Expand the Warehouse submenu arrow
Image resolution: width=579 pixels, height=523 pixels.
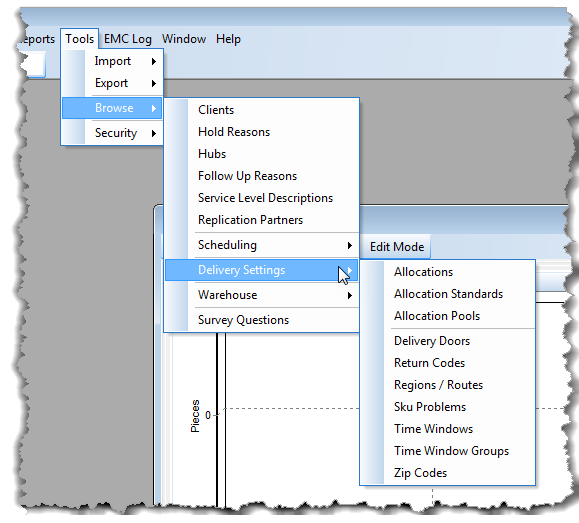click(x=349, y=295)
